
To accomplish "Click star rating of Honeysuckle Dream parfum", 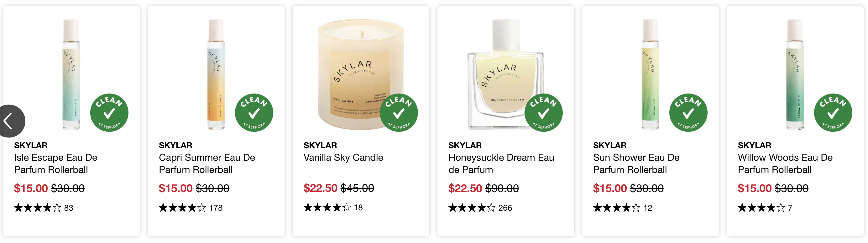I will 472,208.
